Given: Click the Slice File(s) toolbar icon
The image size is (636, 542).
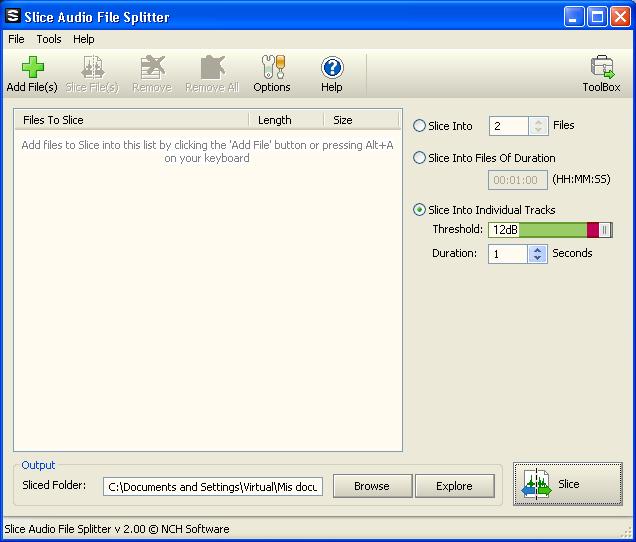Looking at the screenshot, I should pyautogui.click(x=92, y=67).
